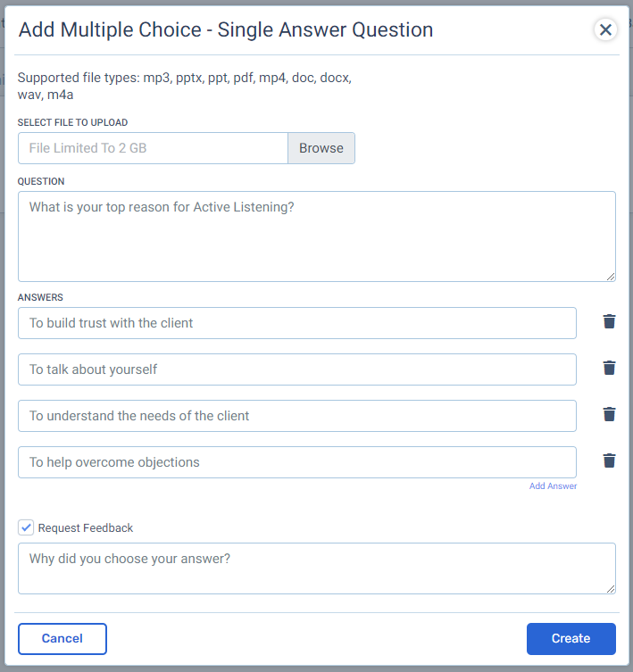Focus the 'File Limited To 2 GB' field
The height and width of the screenshot is (672, 633).
coord(153,148)
